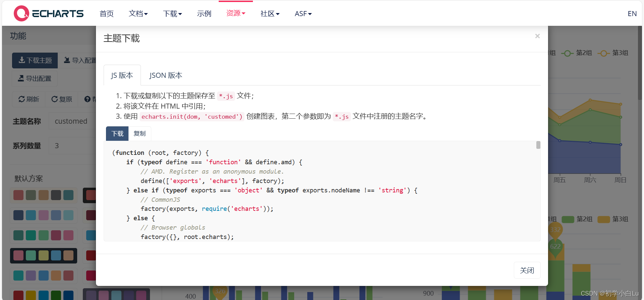Select the blue-pink second color scheme
The width and height of the screenshot is (644, 300).
tap(44, 215)
